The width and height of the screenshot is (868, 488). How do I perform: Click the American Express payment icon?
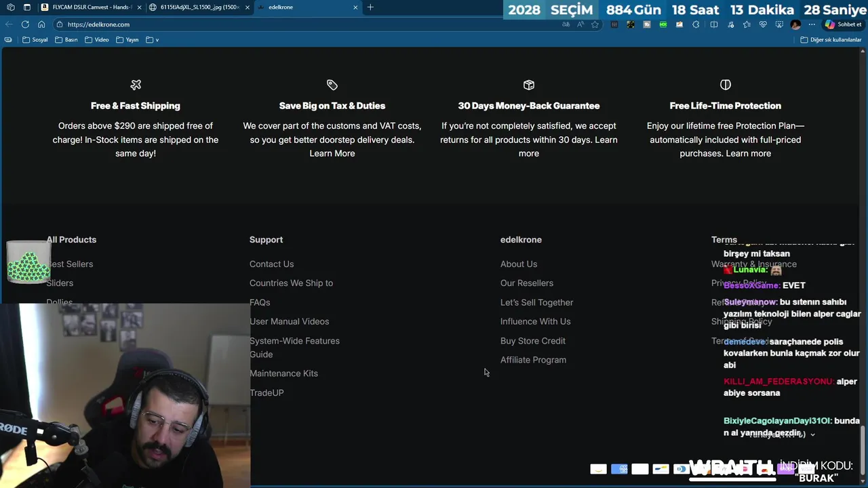[619, 469]
